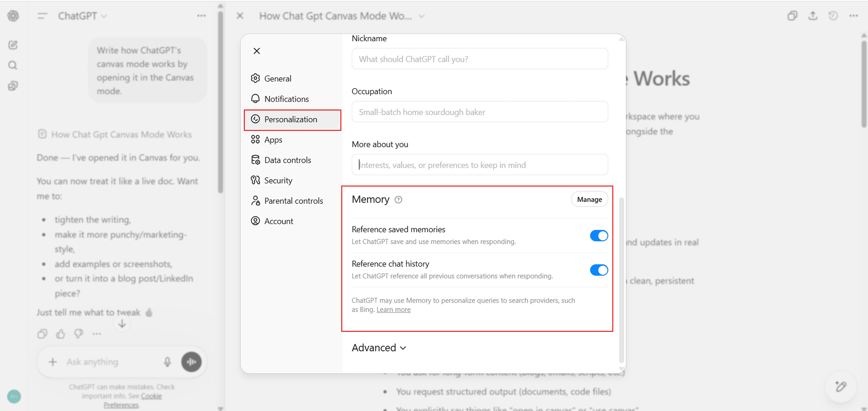Disable Reference saved memories toggle
Image resolution: width=868 pixels, height=411 pixels.
[x=599, y=236]
